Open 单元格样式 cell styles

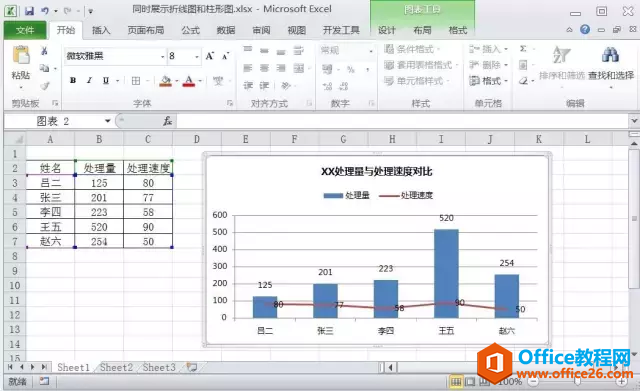[x=416, y=81]
